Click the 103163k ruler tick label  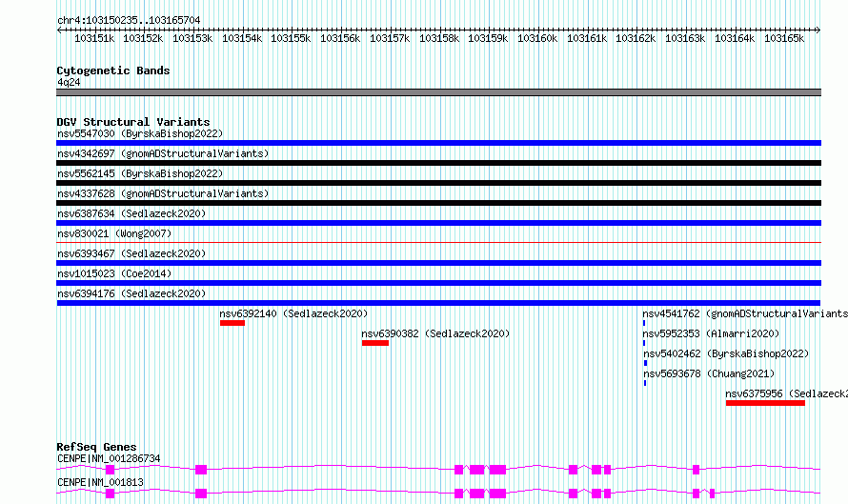point(685,38)
